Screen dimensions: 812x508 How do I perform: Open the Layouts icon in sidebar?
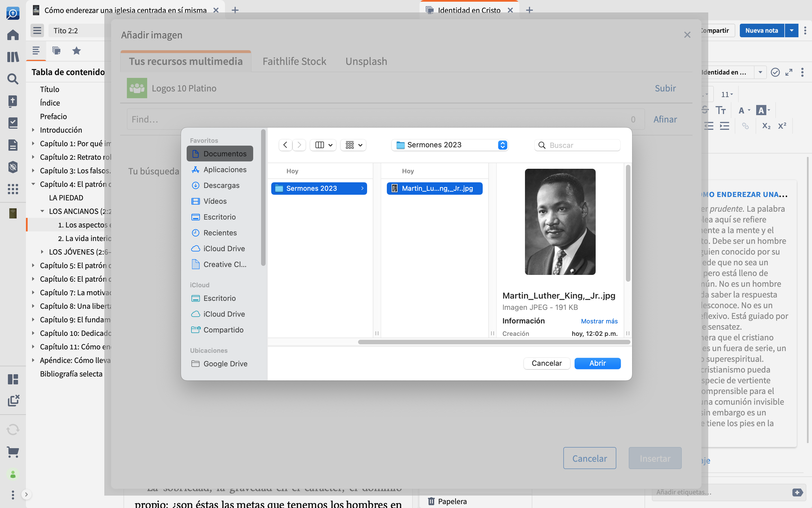(x=13, y=379)
